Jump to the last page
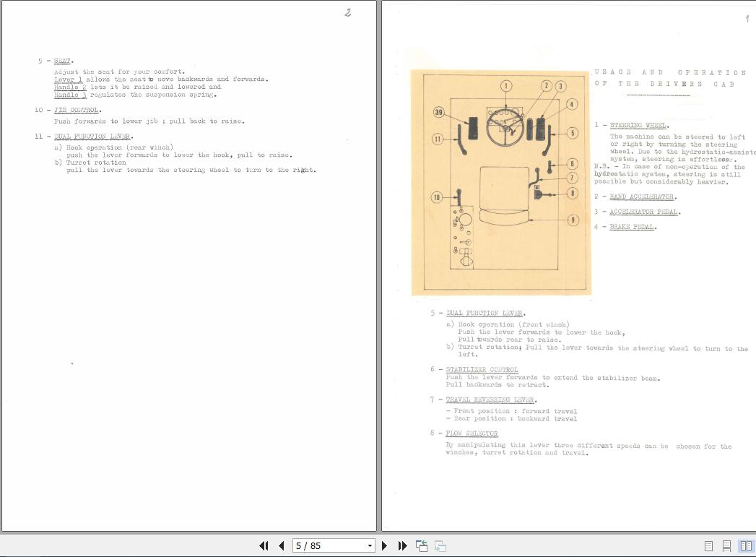This screenshot has width=756, height=557. (403, 545)
